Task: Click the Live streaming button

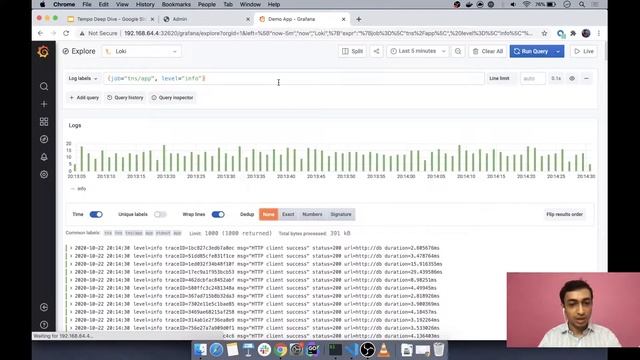Action: pos(584,51)
